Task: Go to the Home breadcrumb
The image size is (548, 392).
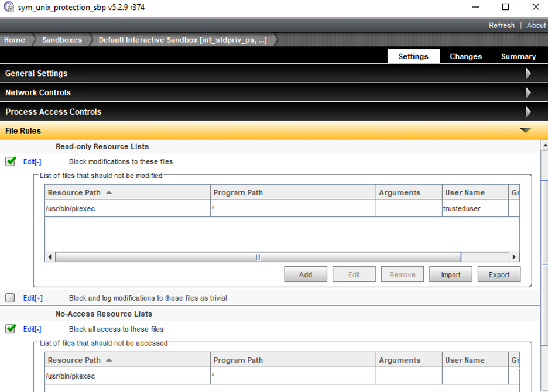Action: coord(14,40)
